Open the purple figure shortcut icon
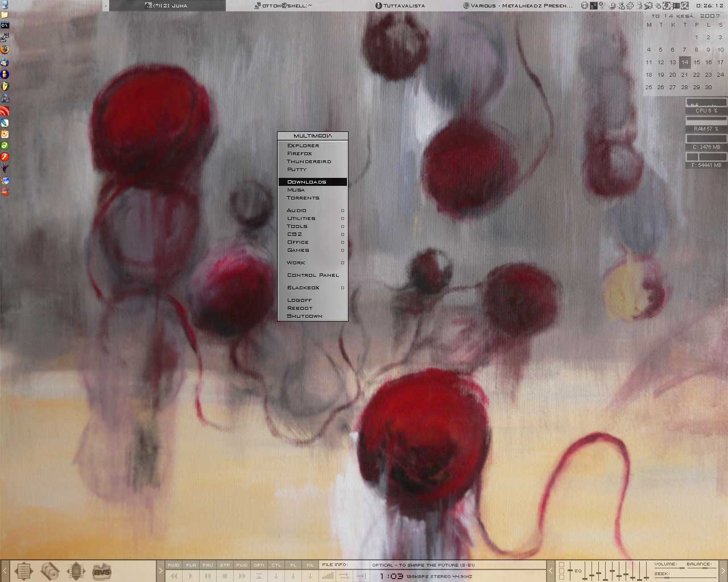 coord(5,169)
